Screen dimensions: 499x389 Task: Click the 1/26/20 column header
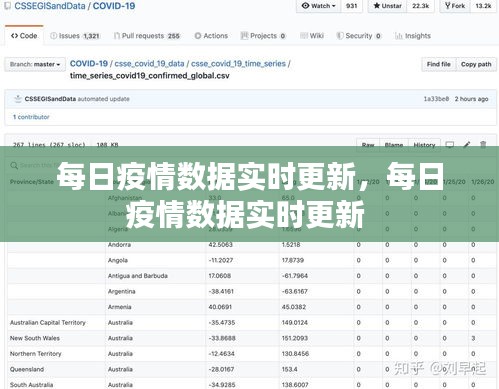click(482, 182)
